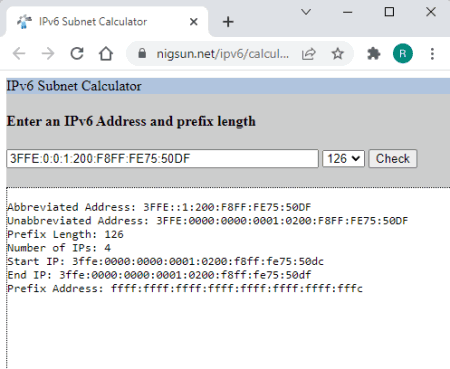Screen dimensions: 450x369
Task: Click the browser back arrow
Action: (x=19, y=53)
